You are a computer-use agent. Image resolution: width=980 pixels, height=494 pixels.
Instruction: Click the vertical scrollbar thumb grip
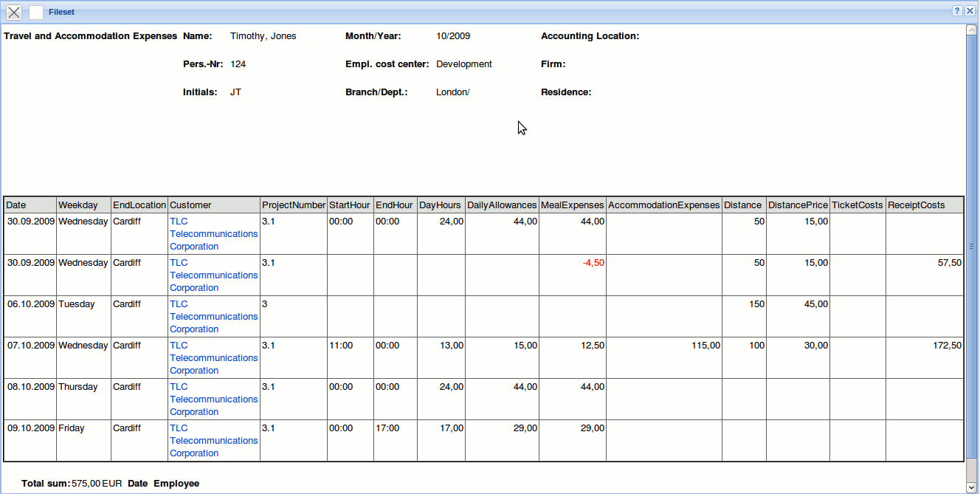pos(971,247)
